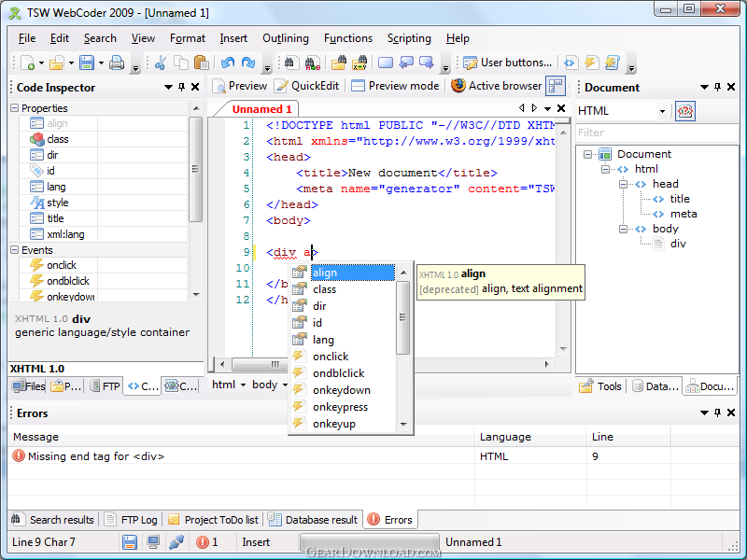Click the Preview button
The image size is (747, 560).
[x=240, y=86]
